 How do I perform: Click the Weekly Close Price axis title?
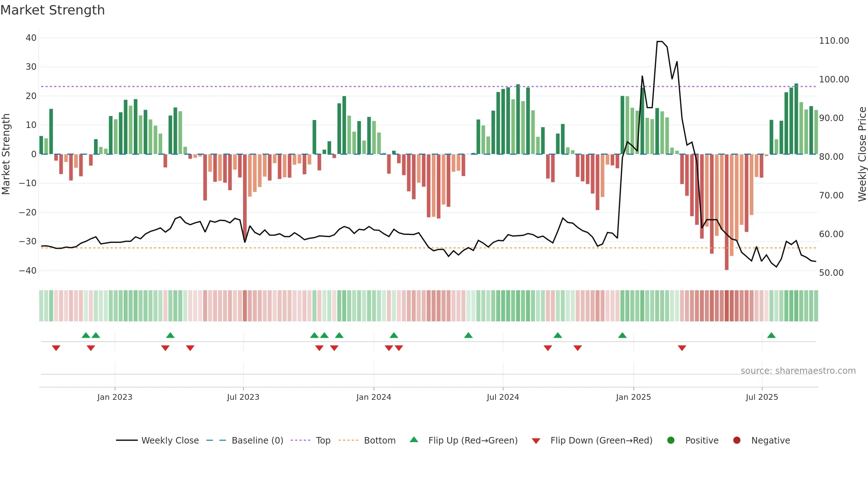click(862, 154)
